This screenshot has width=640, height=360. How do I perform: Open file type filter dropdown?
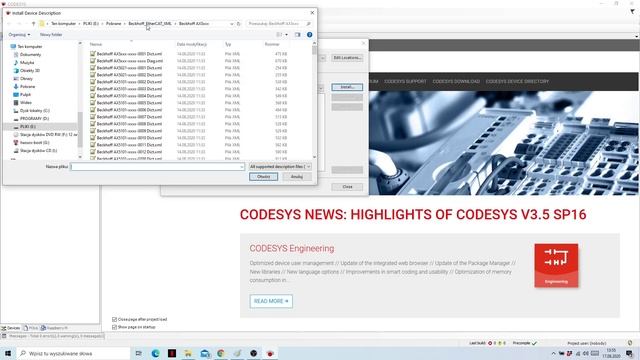pos(280,167)
